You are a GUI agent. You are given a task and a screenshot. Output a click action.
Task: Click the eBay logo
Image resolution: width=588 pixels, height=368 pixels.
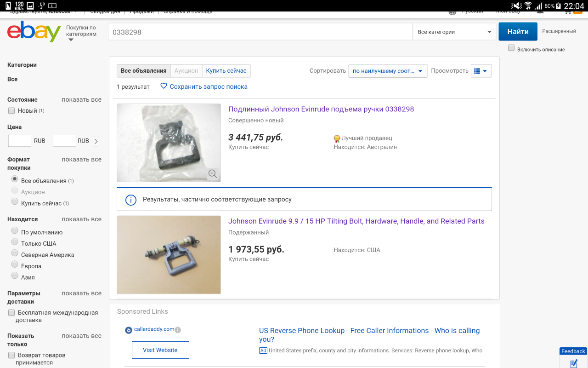point(34,32)
